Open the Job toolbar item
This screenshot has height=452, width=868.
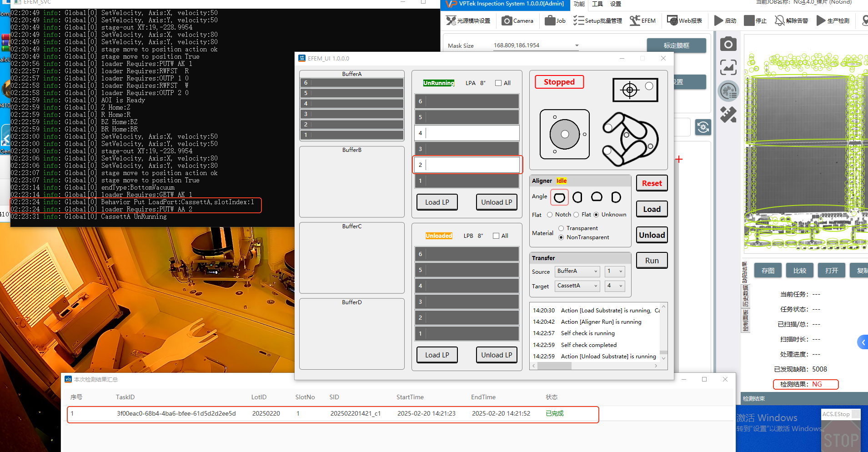tap(555, 20)
